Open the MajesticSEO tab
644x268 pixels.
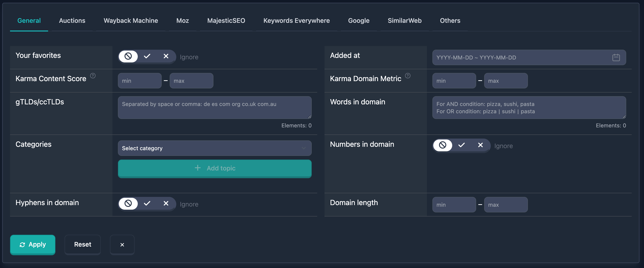click(226, 21)
